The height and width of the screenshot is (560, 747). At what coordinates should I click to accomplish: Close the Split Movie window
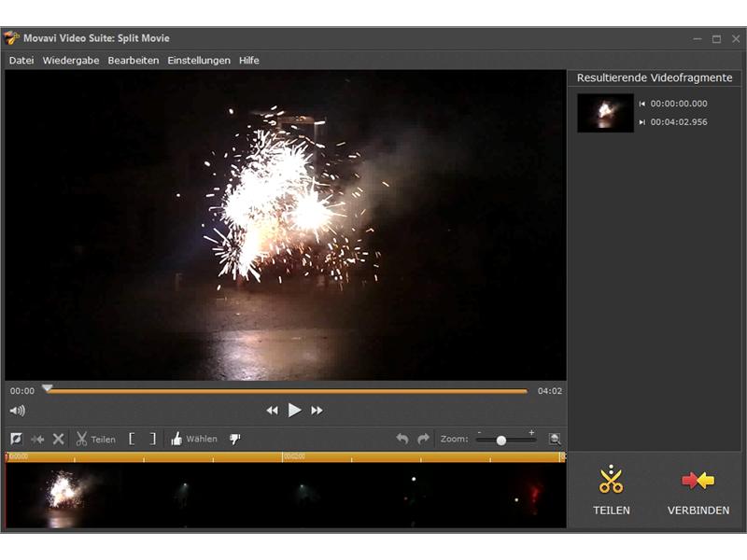(736, 38)
